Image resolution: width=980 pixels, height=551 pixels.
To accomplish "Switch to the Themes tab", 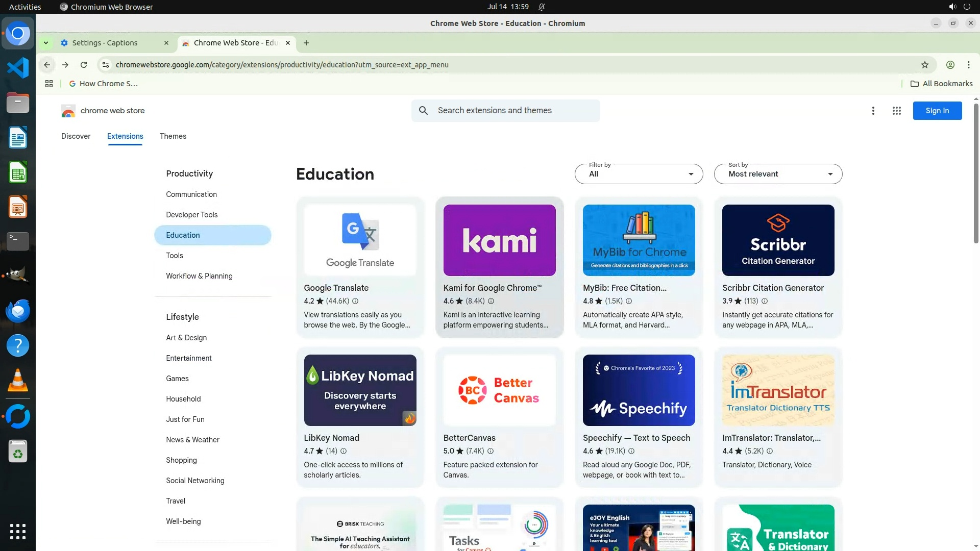I will [x=173, y=136].
